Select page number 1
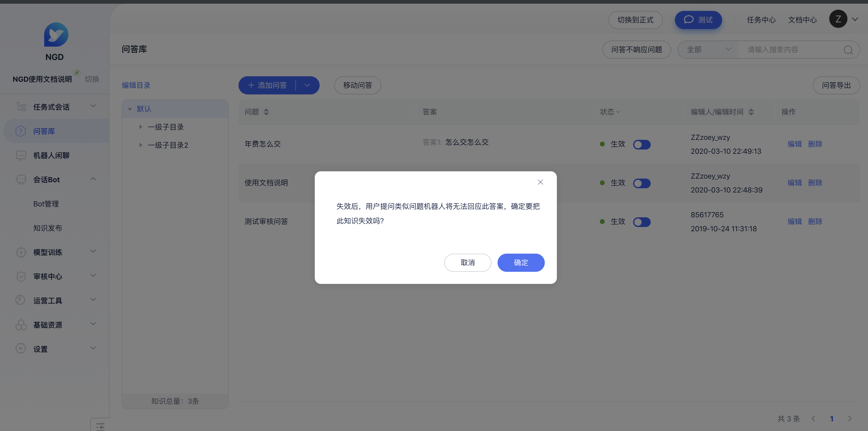This screenshot has width=868, height=431. (x=832, y=419)
